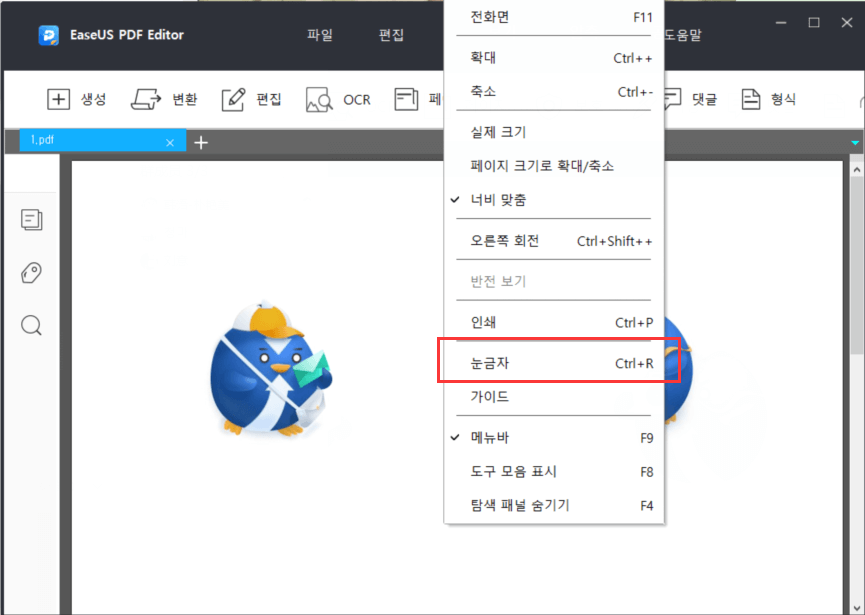Open the blue dropdown arrow above the scrollbar
The image size is (865, 615).
(x=855, y=142)
